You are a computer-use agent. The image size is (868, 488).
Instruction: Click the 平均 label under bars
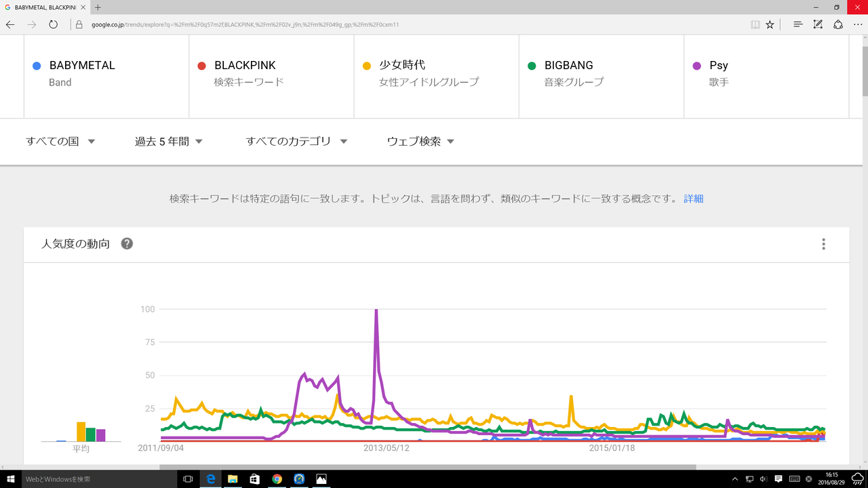coord(81,449)
